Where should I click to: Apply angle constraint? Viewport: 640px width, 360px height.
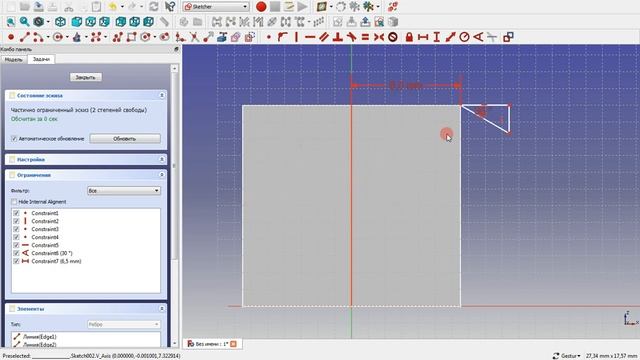tap(478, 37)
